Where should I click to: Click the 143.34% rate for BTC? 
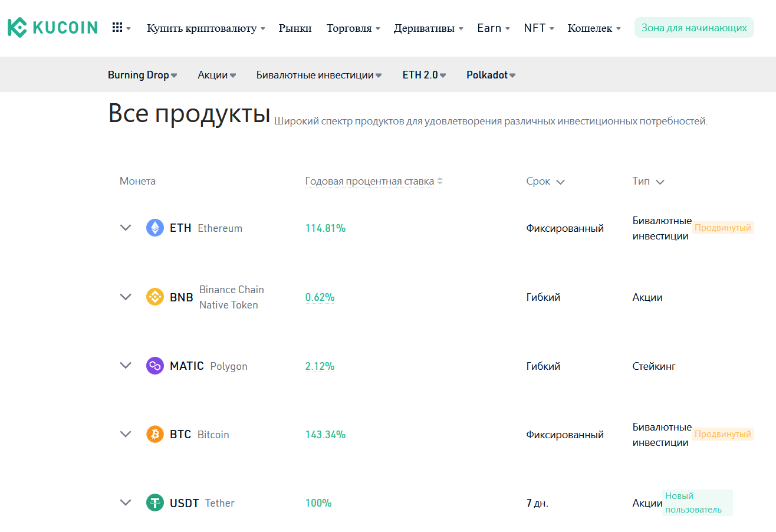(x=325, y=435)
